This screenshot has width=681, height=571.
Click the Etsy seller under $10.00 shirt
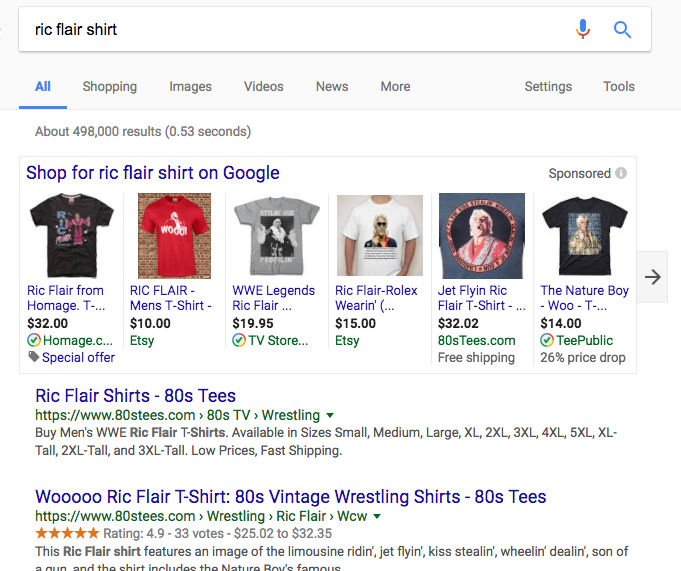(142, 340)
